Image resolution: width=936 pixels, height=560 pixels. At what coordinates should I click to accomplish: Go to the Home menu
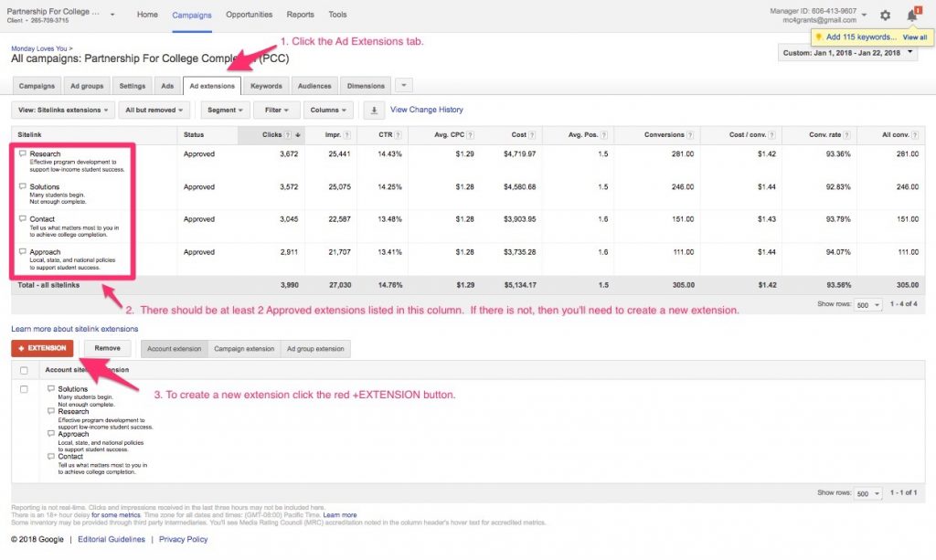click(147, 15)
